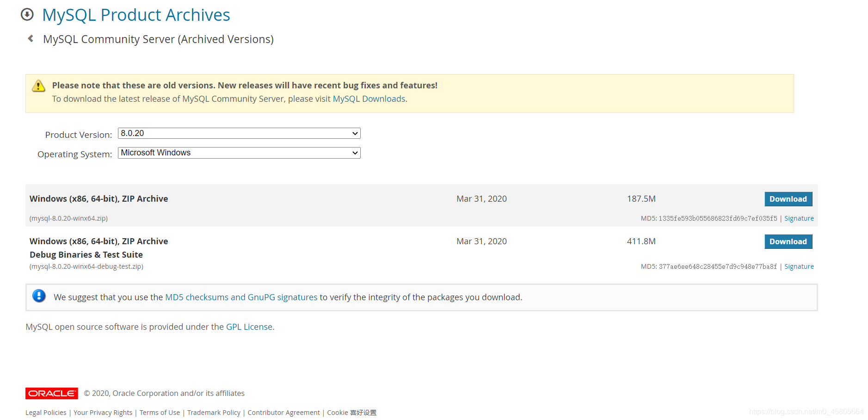The width and height of the screenshot is (868, 420).
Task: Click the 411.8M file size value
Action: tap(641, 241)
